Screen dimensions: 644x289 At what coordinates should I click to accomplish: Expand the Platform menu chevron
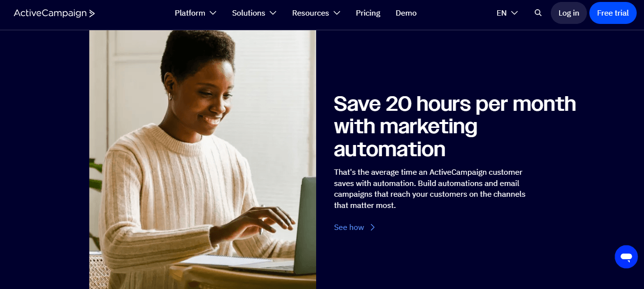click(x=213, y=13)
